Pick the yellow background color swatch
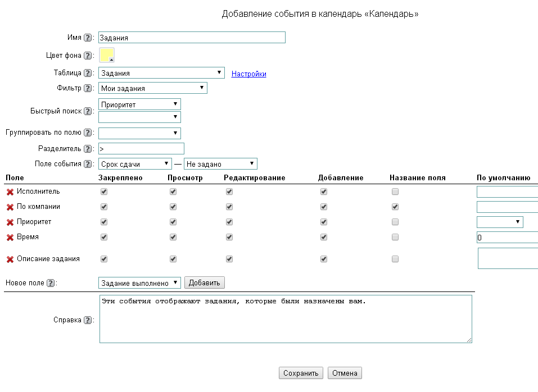This screenshot has width=538, height=392. (107, 55)
